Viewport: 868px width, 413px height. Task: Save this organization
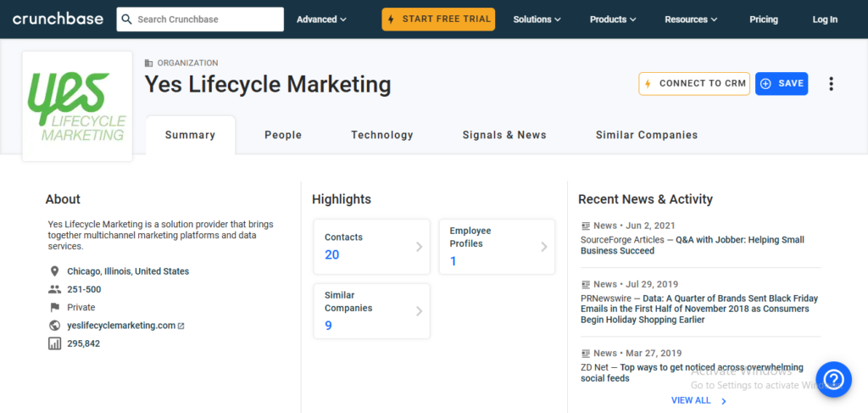pos(782,84)
